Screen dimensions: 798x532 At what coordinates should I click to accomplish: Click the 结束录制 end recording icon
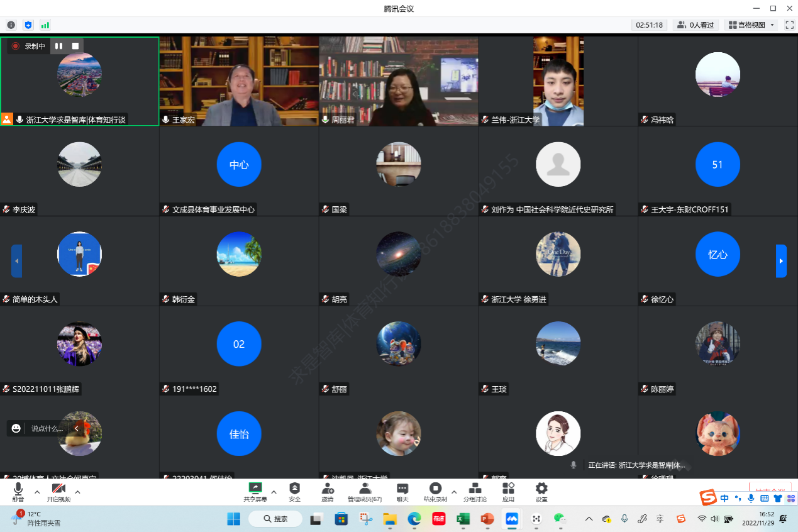[x=435, y=490]
